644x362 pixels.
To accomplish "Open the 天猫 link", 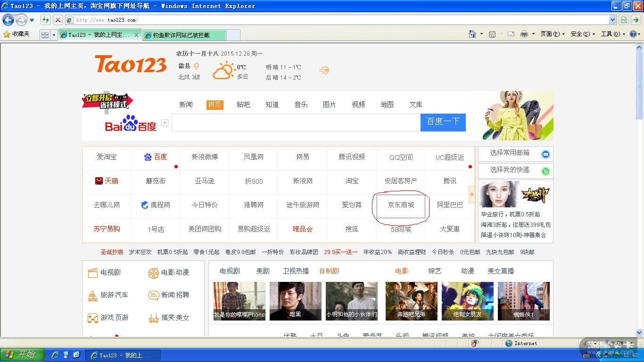I will point(107,181).
